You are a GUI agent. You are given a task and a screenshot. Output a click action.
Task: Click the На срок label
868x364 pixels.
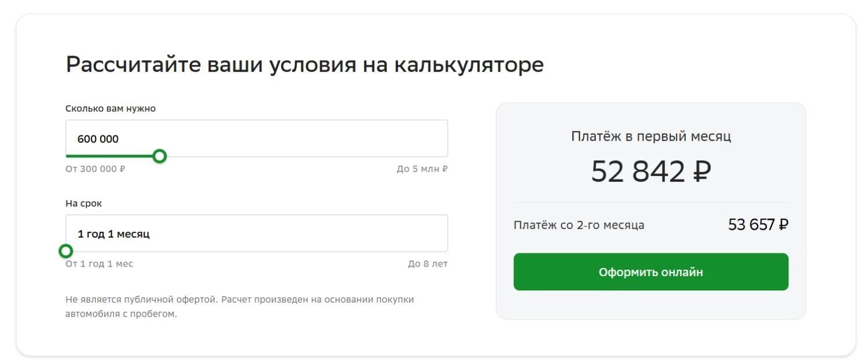click(84, 204)
